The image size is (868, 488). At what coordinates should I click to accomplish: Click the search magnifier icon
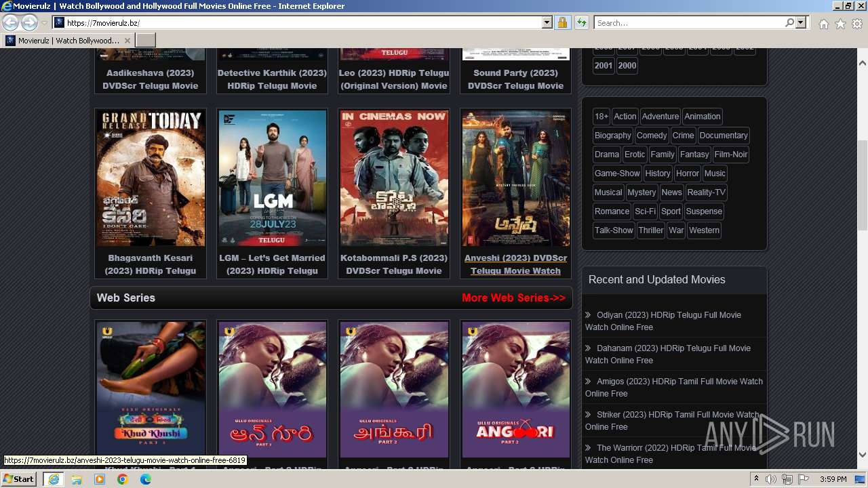point(789,23)
